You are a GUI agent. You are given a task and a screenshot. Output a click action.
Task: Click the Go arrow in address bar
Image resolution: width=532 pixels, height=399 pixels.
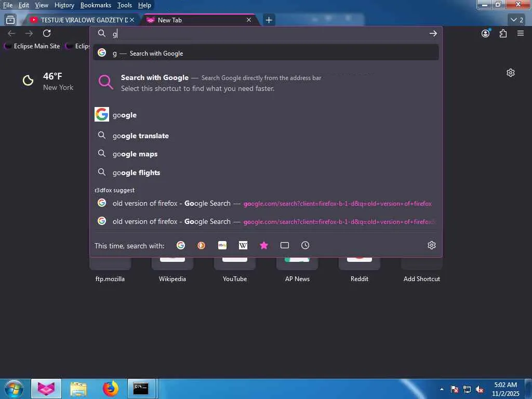click(433, 34)
